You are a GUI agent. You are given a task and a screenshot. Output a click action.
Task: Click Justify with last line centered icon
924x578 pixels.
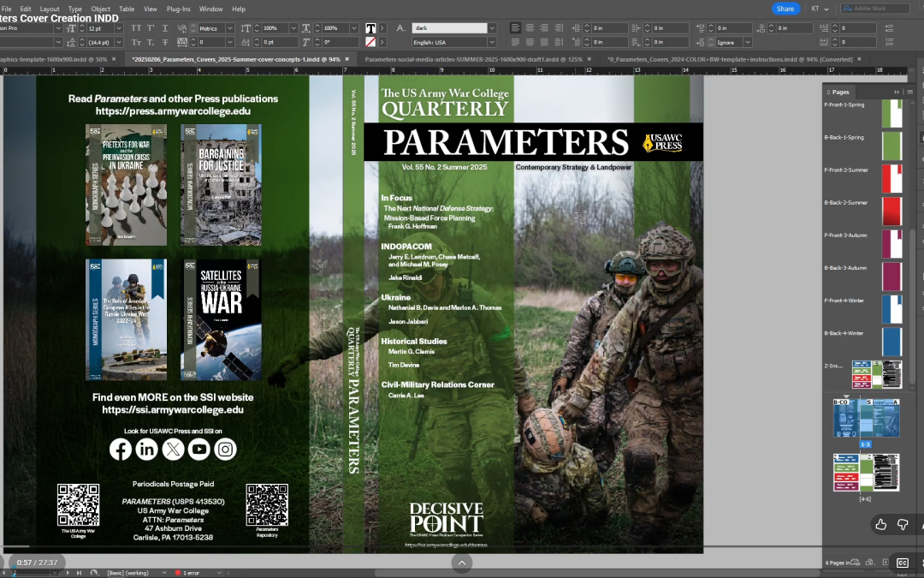[530, 42]
